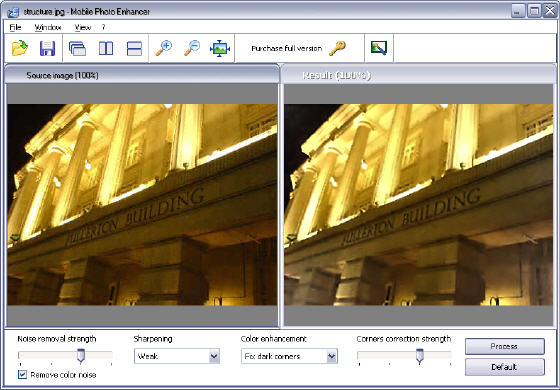Viewport: 560px width, 390px height.
Task: Open the Color enhancement dropdown
Action: [289, 356]
